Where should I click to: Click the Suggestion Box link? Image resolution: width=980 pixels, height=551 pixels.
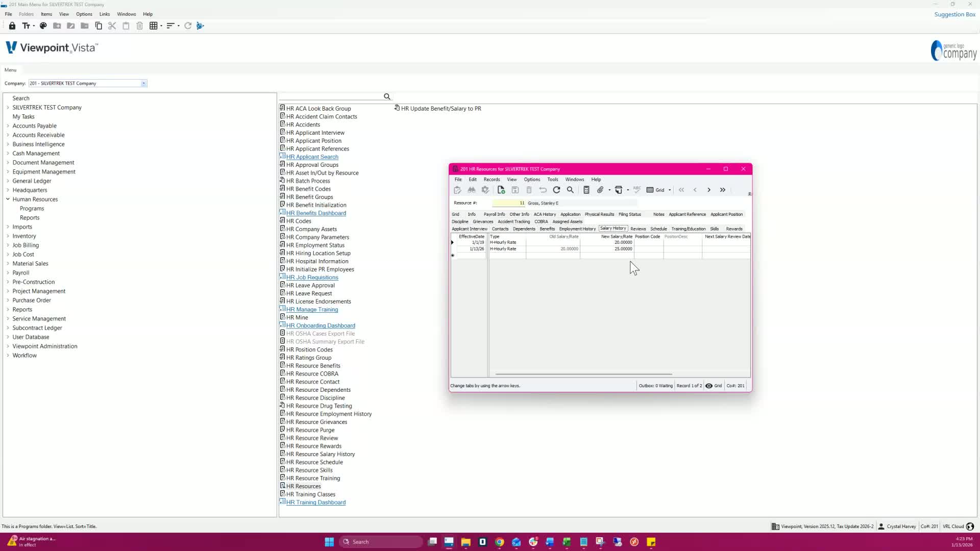954,14
